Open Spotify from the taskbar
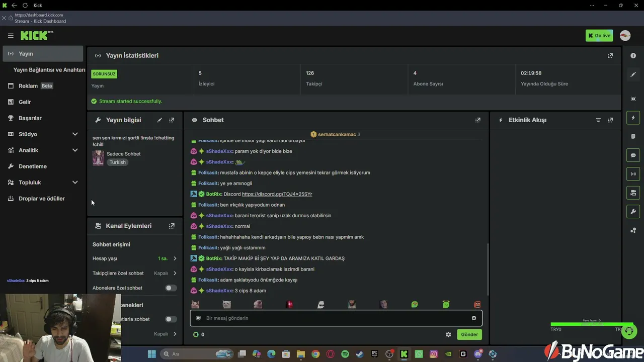The height and width of the screenshot is (362, 644). coord(345,354)
